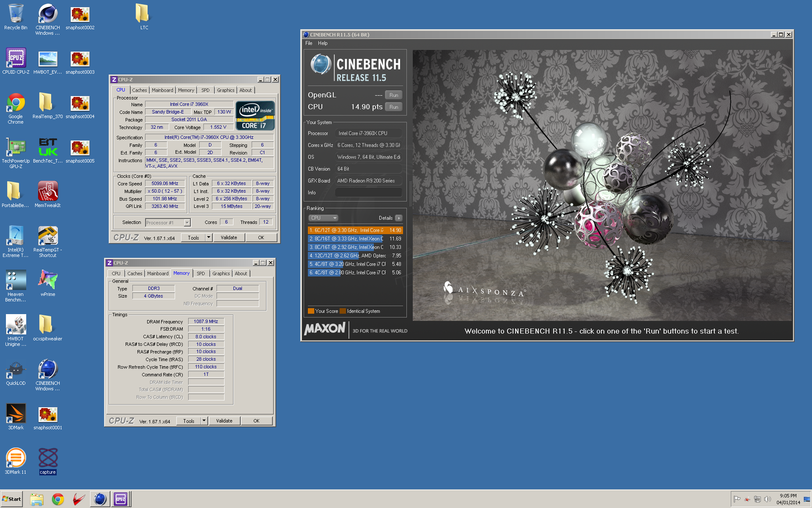The image size is (812, 508).
Task: Switch to Caches tab in upper CPU-Z window
Action: pos(139,90)
